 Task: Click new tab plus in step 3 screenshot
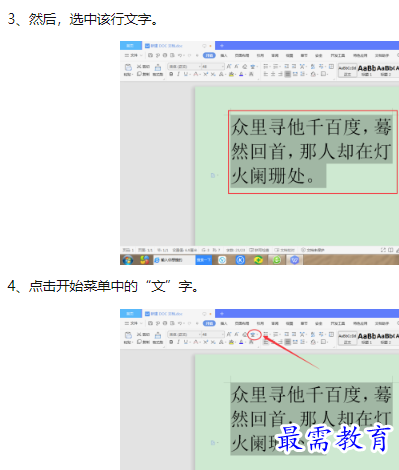pyautogui.click(x=222, y=46)
